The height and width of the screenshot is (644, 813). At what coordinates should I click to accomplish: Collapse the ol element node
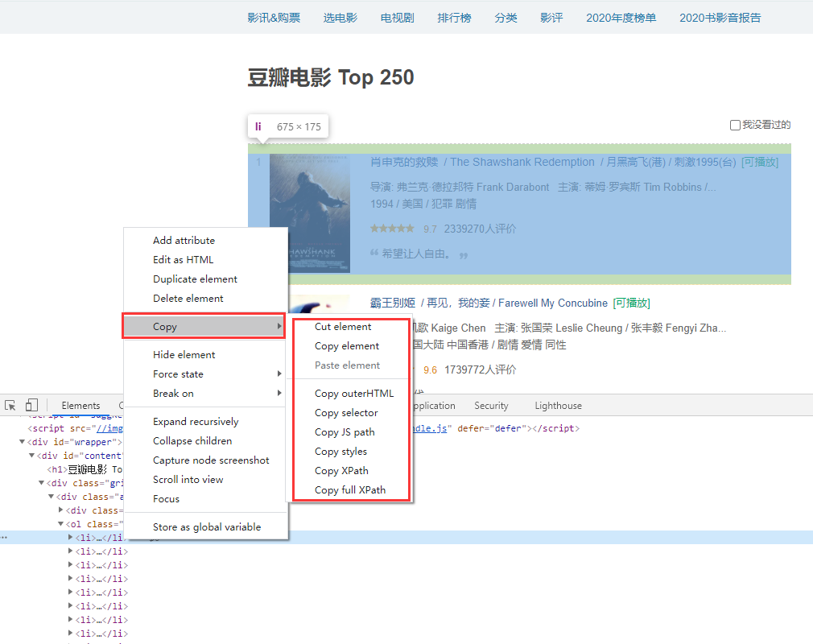tap(60, 524)
